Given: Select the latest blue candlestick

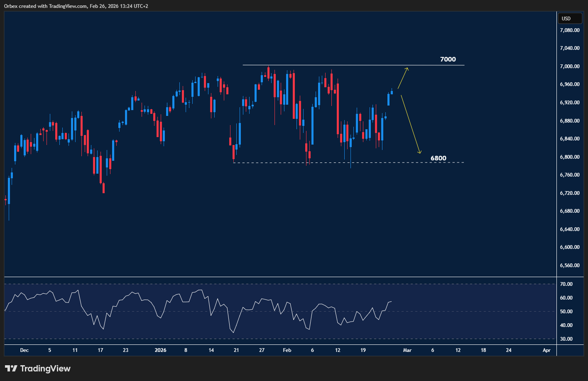Looking at the screenshot, I should pos(391,93).
